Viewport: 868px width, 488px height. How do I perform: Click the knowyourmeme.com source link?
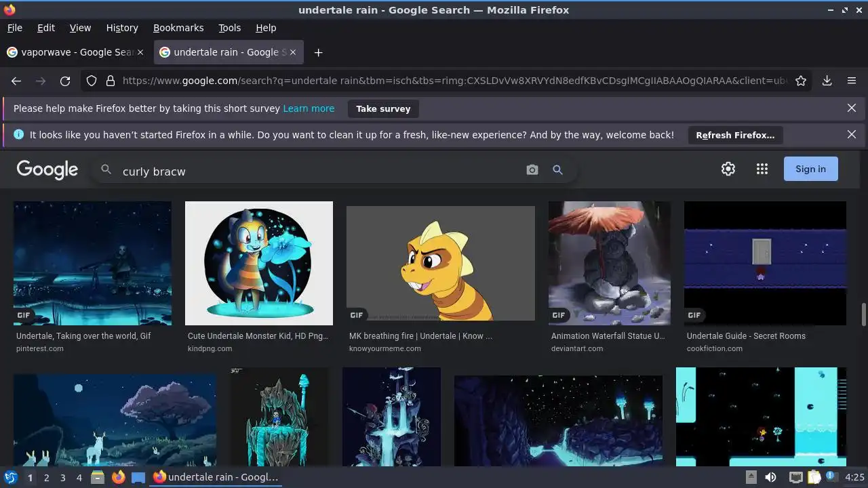pos(385,348)
